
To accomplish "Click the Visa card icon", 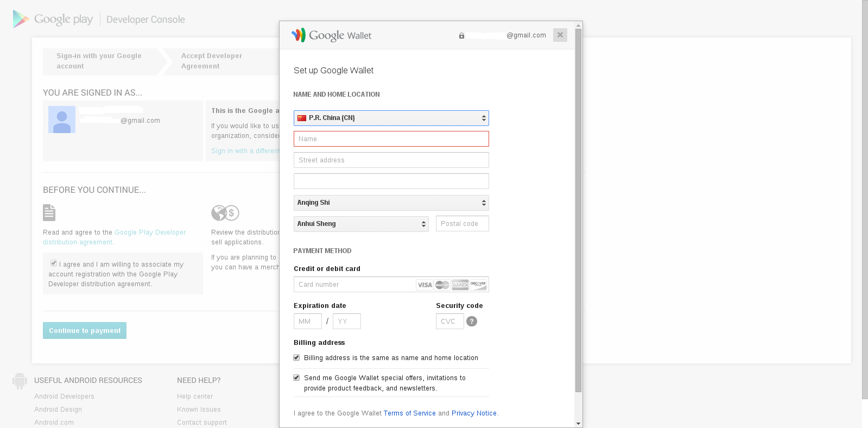I will point(425,285).
